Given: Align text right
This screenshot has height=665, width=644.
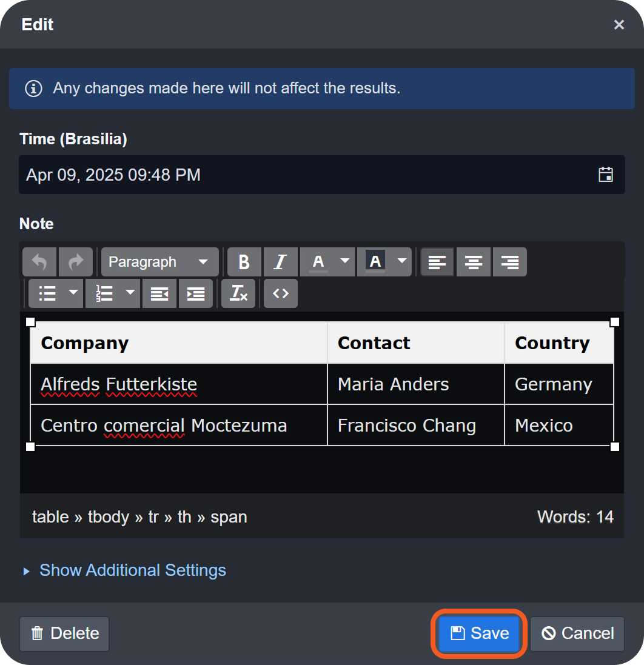Looking at the screenshot, I should point(510,262).
